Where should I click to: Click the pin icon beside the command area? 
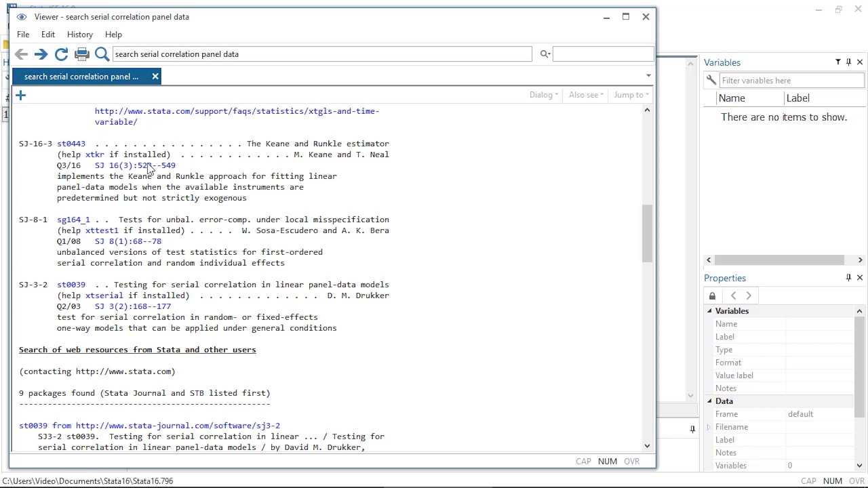pos(692,429)
